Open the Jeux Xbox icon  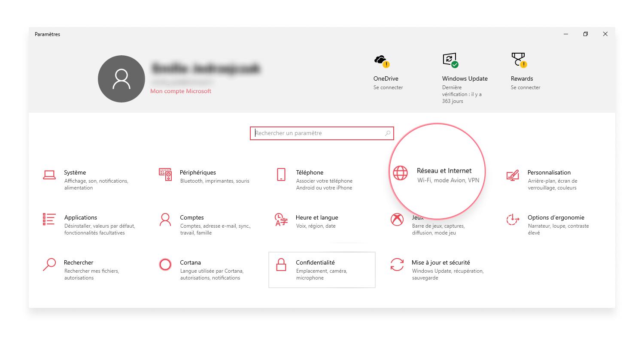pyautogui.click(x=397, y=220)
